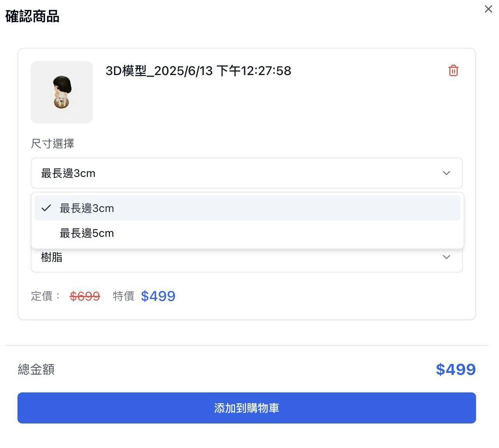Click the strikethrough $699 original price
Screen dimensions: 499x448
[x=85, y=296]
